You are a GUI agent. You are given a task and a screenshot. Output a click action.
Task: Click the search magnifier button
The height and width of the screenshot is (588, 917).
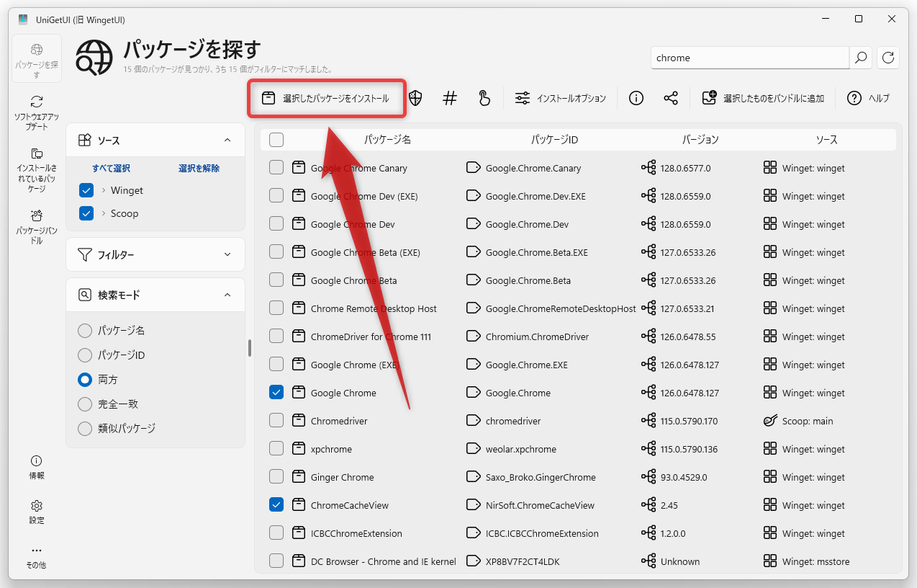pyautogui.click(x=861, y=57)
